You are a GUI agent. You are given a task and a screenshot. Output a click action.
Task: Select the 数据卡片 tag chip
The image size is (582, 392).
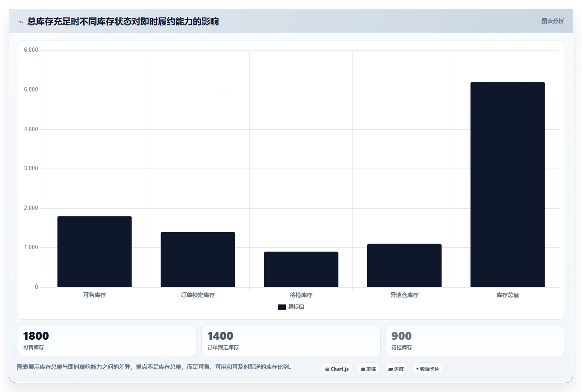pos(427,369)
